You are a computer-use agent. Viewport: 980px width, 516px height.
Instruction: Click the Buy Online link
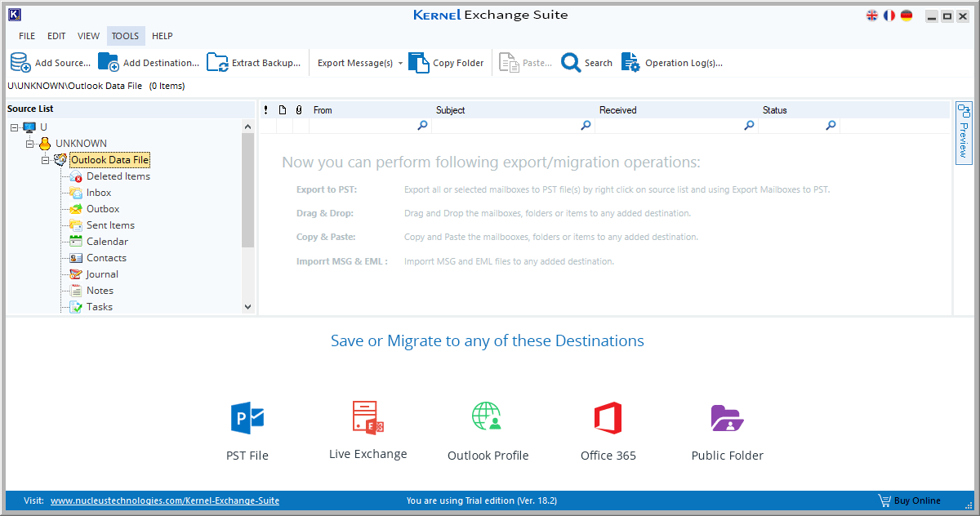(909, 500)
